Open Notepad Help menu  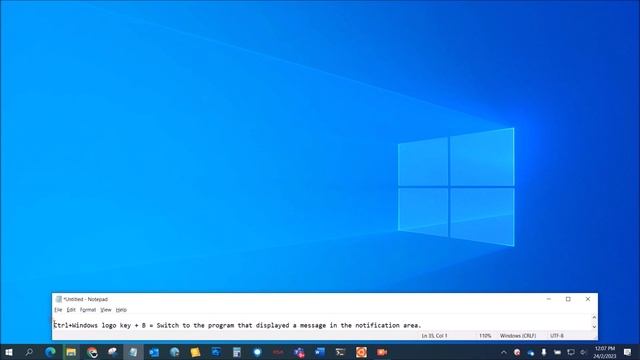click(x=121, y=310)
